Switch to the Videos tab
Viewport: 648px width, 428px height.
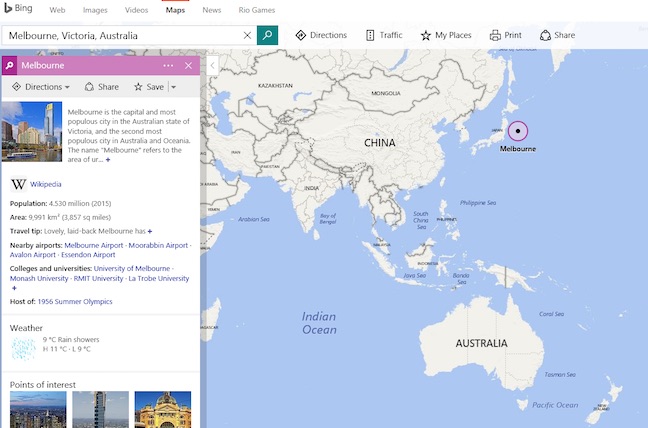(136, 10)
